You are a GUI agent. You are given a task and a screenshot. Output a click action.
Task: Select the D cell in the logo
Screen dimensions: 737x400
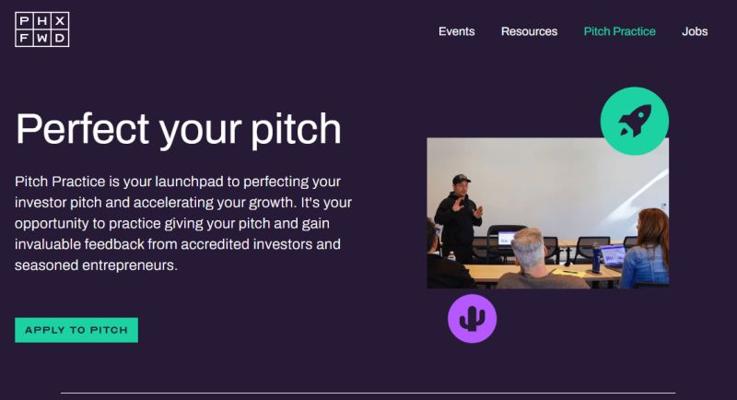60,38
